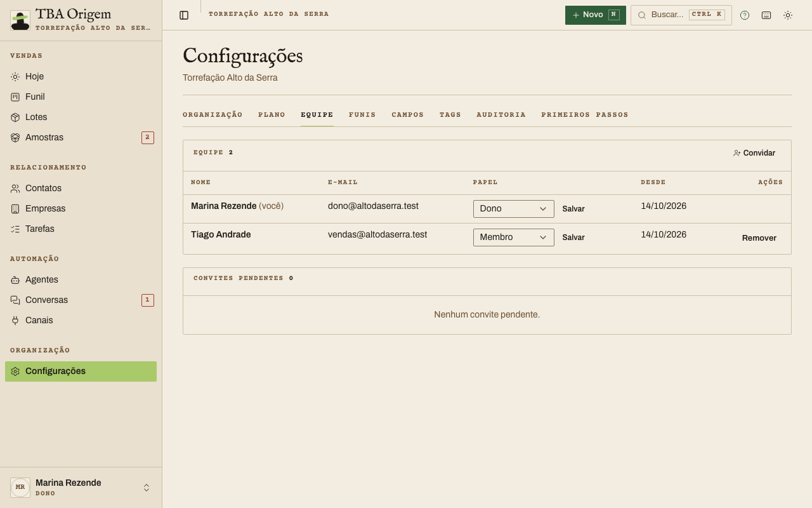Open the Campos tab
The width and height of the screenshot is (812, 508).
(x=408, y=115)
